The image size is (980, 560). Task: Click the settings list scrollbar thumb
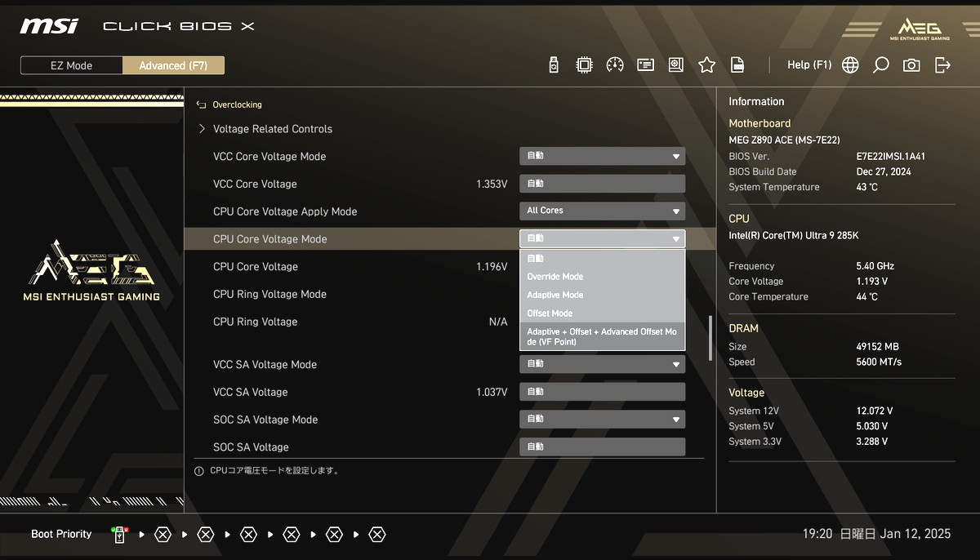[710, 338]
